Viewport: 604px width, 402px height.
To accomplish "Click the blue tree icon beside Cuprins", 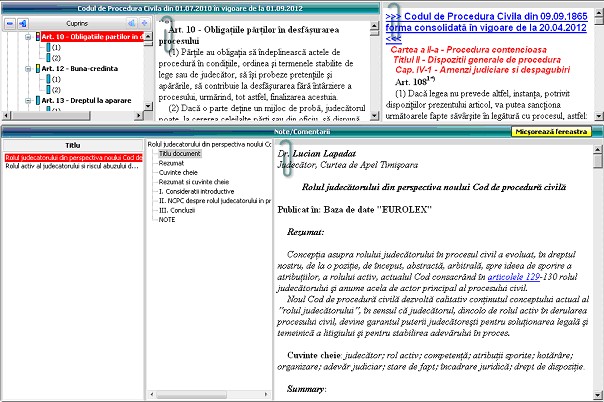I will coord(23,23).
